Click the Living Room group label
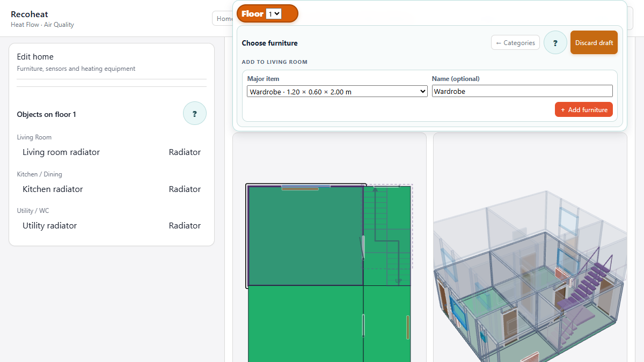 coord(34,137)
